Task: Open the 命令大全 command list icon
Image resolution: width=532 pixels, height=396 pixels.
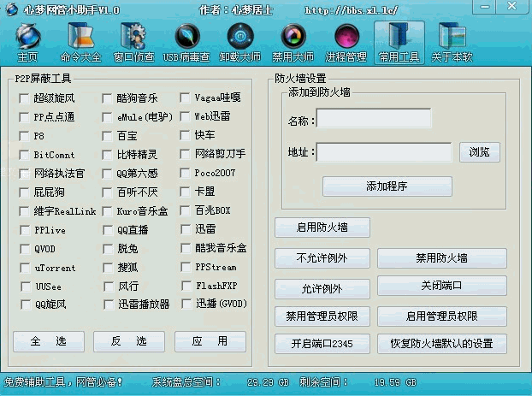Action: (x=80, y=43)
